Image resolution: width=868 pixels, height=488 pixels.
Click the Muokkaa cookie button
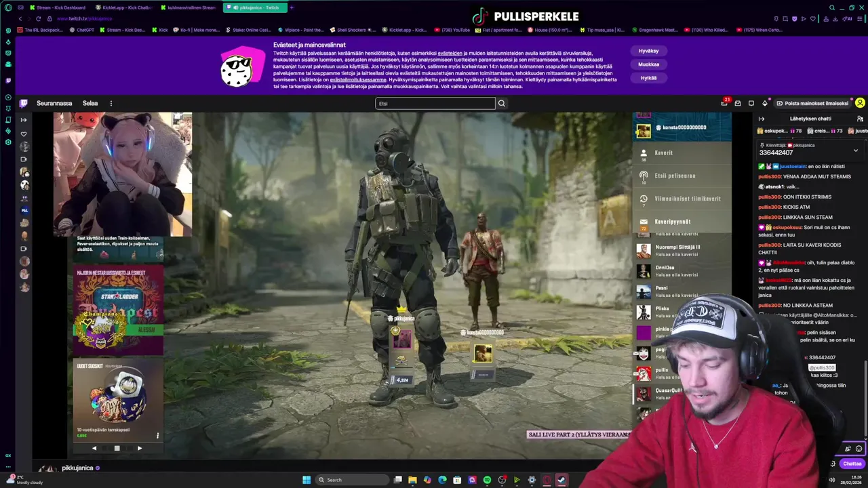648,64
